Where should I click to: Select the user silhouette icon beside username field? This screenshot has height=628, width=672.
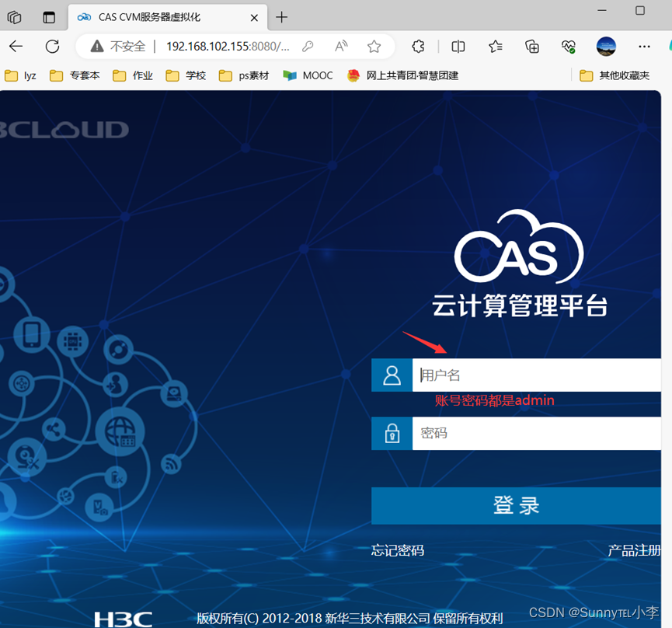392,375
